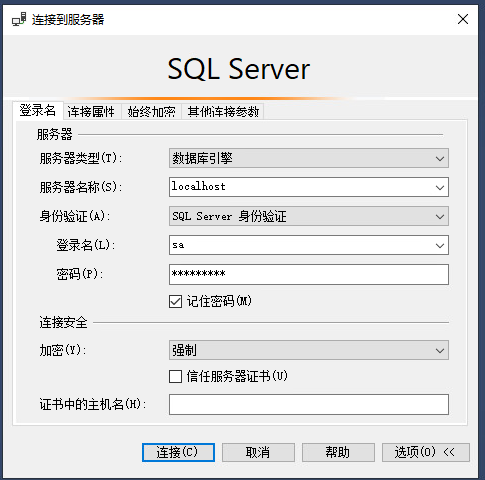Open the 加密 dropdown set to 强制

pyautogui.click(x=309, y=350)
